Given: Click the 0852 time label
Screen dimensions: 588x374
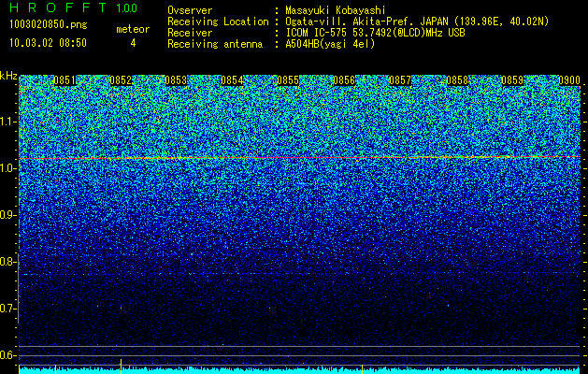Looking at the screenshot, I should pos(121,80).
